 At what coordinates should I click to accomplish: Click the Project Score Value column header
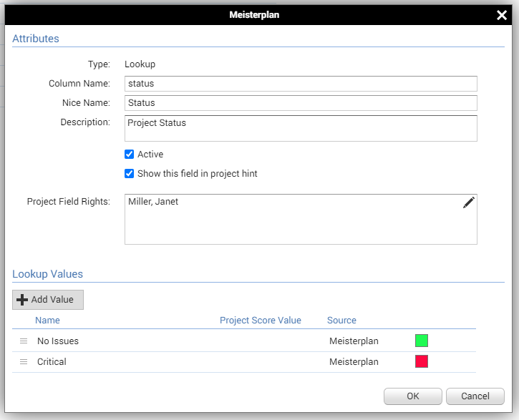tap(261, 320)
